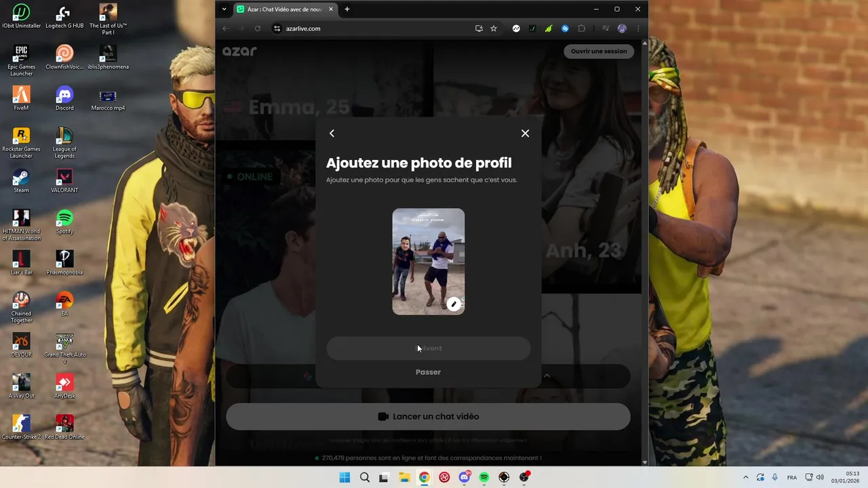Open IObit Uninstaller desktop icon
Screen dimensions: 868x488
[21, 17]
